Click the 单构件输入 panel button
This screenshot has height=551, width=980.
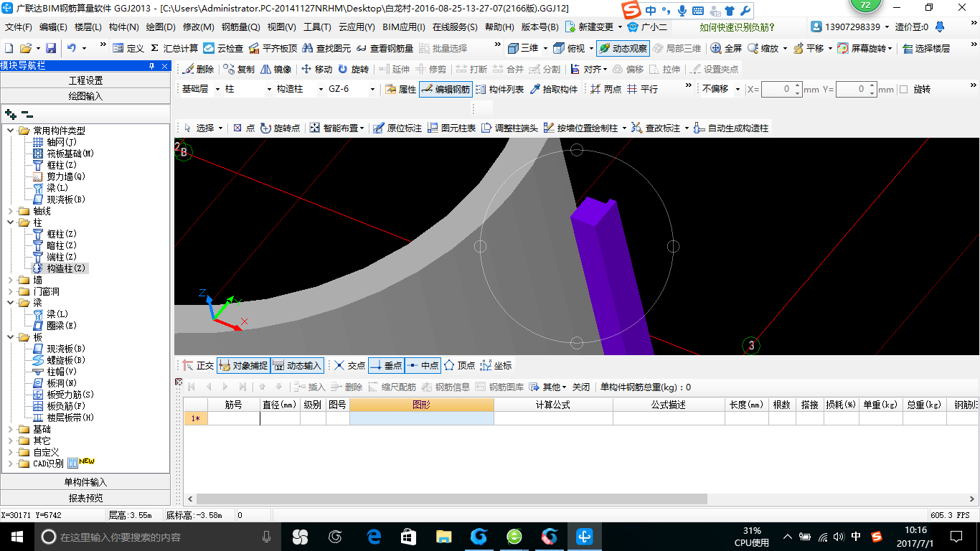[85, 482]
